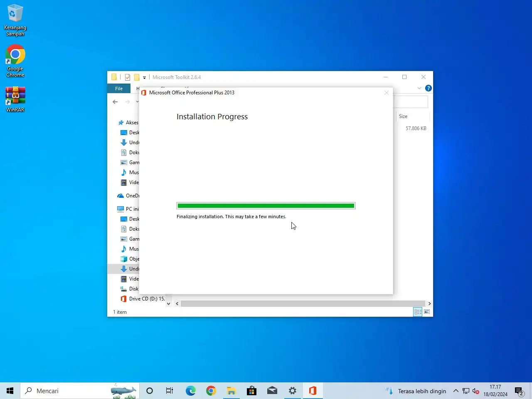532x399 pixels.
Task: Open Microsoft Store from taskbar
Action: click(x=251, y=391)
